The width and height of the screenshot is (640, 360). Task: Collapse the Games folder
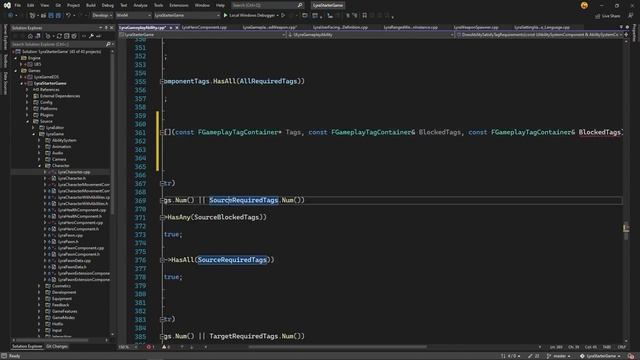click(16, 71)
